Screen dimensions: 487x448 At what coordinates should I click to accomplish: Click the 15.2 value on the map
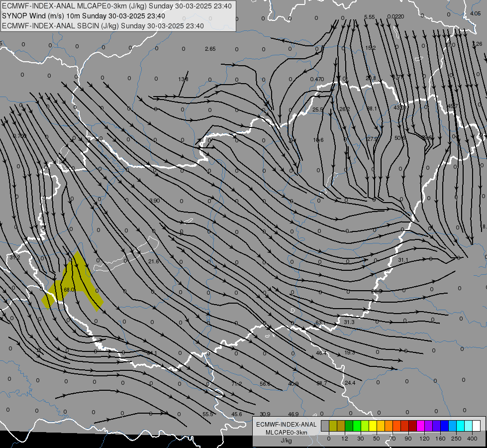click(x=371, y=48)
